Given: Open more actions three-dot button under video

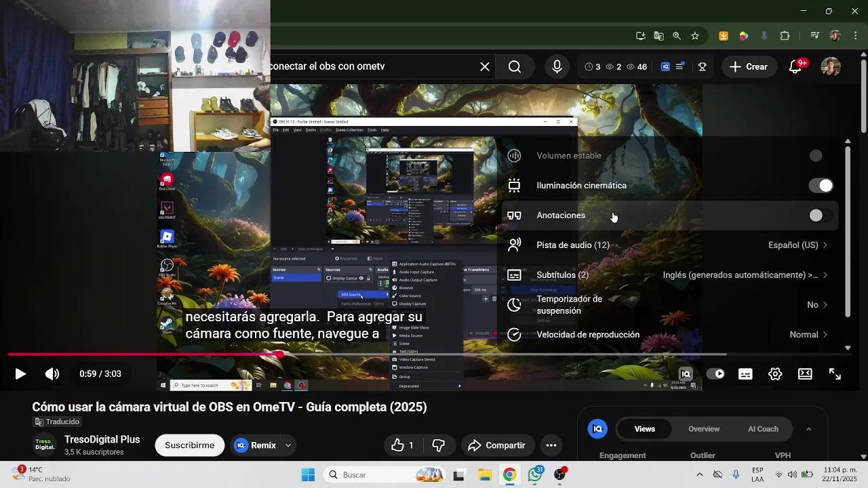Looking at the screenshot, I should click(x=551, y=445).
